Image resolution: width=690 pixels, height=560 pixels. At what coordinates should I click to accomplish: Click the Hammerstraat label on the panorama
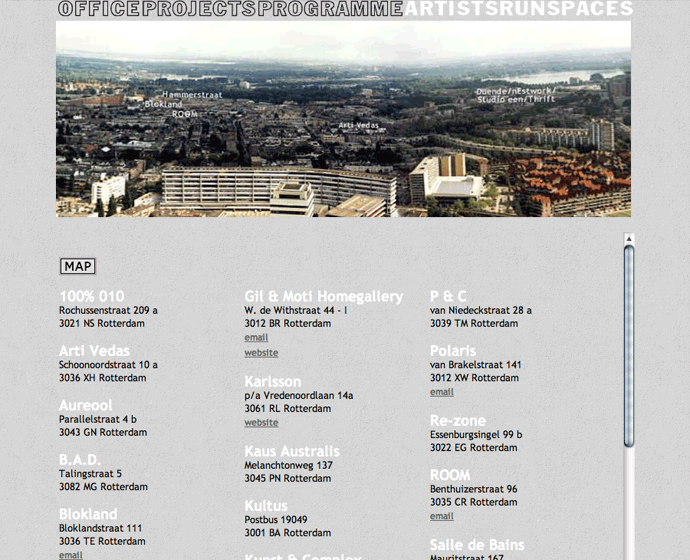click(192, 95)
